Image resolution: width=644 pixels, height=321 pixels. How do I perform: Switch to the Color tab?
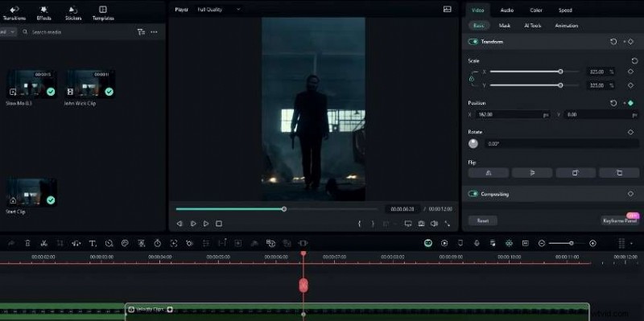click(x=536, y=10)
